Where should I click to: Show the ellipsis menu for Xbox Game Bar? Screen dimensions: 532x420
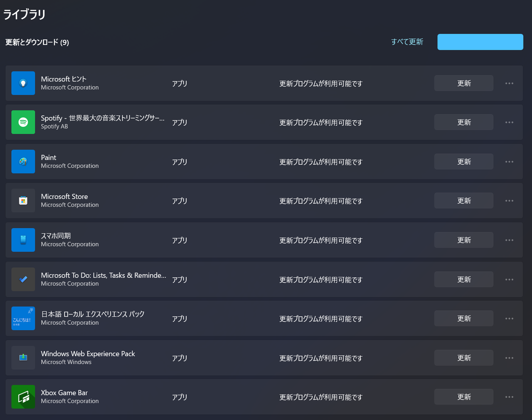tap(509, 397)
